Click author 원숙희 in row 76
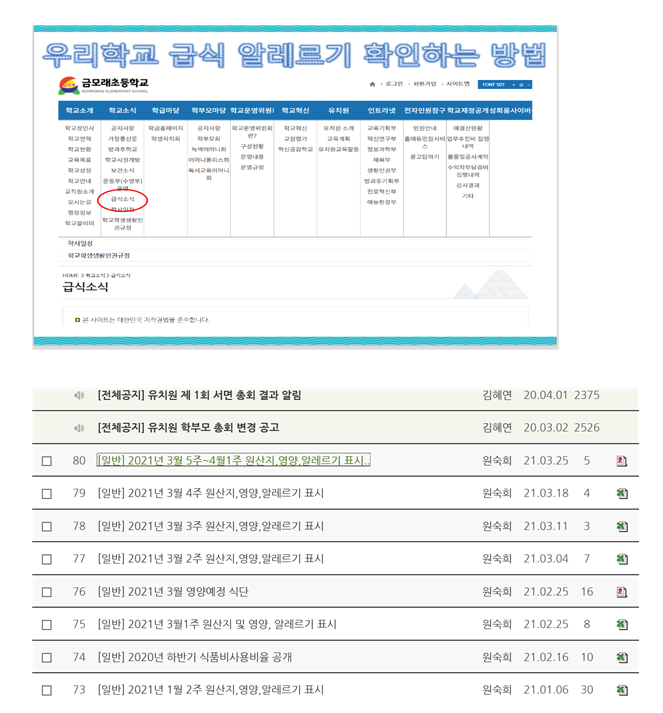The height and width of the screenshot is (713, 663). pos(497,592)
